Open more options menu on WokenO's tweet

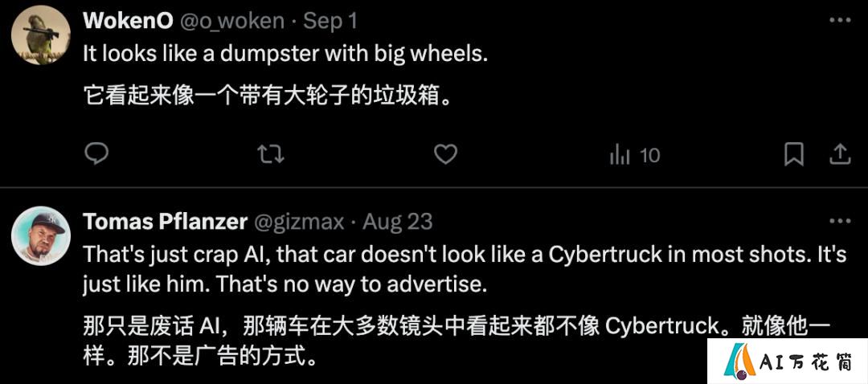coord(840,20)
